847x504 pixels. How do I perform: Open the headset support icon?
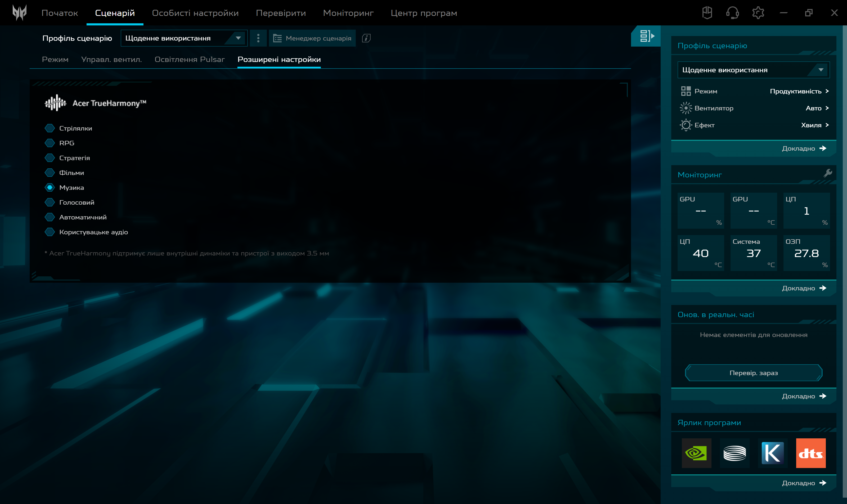point(733,13)
